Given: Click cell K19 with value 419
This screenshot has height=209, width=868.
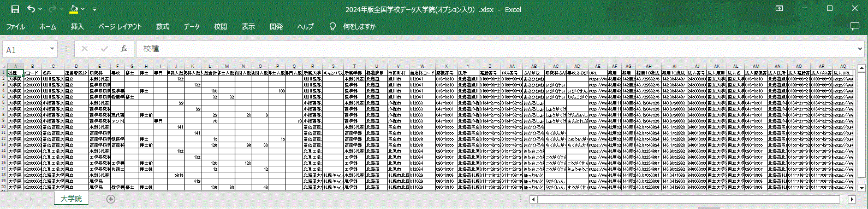Looking at the screenshot, I should tap(193, 181).
